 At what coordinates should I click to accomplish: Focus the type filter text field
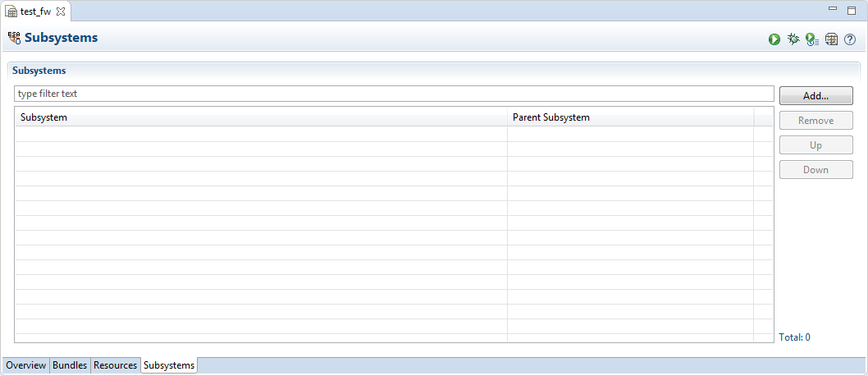click(x=394, y=94)
